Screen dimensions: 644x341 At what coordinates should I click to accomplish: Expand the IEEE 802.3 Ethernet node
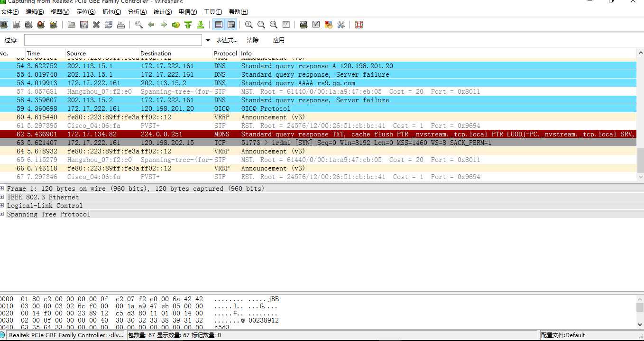pyautogui.click(x=2, y=197)
